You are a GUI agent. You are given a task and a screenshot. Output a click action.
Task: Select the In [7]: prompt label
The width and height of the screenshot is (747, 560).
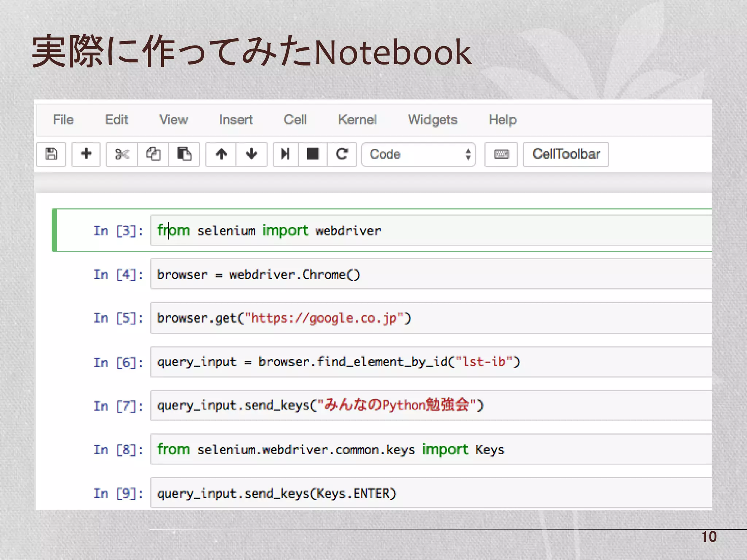click(119, 406)
